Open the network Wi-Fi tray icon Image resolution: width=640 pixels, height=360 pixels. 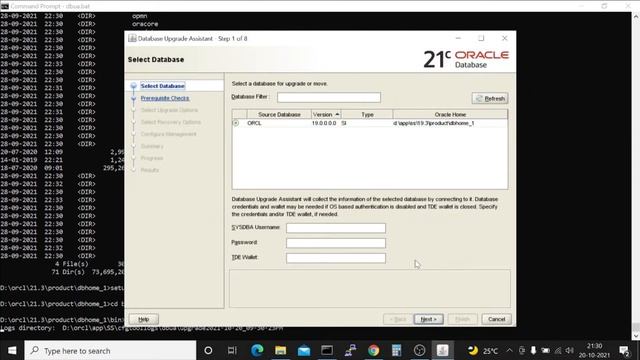coord(558,351)
